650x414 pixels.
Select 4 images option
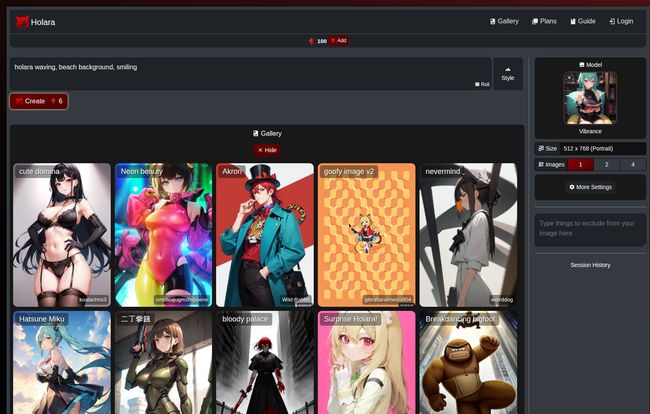[x=633, y=165]
